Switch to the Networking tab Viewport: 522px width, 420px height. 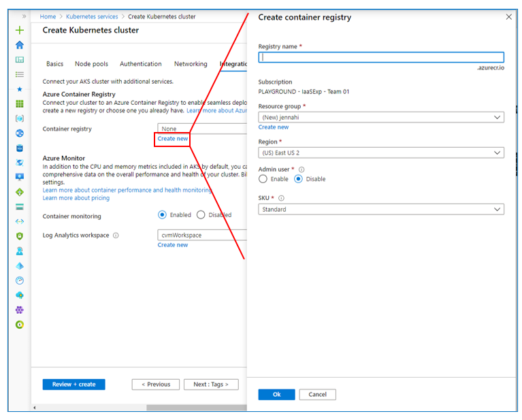pyautogui.click(x=191, y=63)
